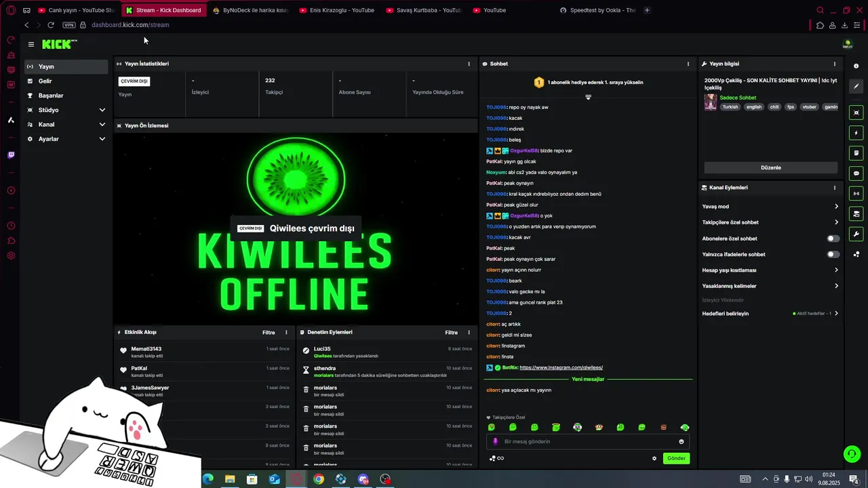Click the info icon in right widget bar
868x488 pixels.
click(x=856, y=66)
